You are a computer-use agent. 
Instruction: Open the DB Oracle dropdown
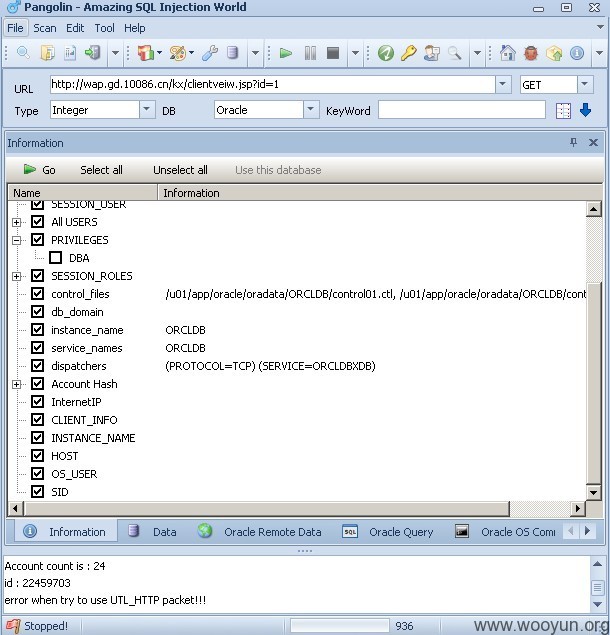(311, 109)
